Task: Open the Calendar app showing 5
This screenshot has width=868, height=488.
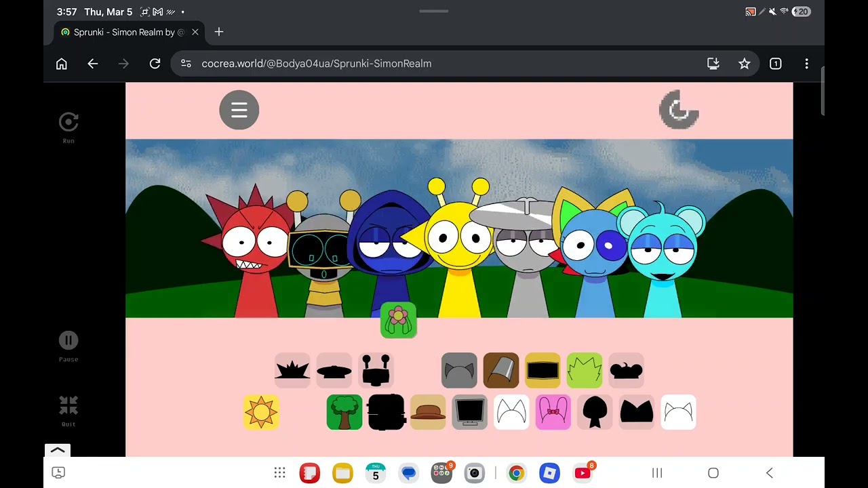Action: (376, 473)
